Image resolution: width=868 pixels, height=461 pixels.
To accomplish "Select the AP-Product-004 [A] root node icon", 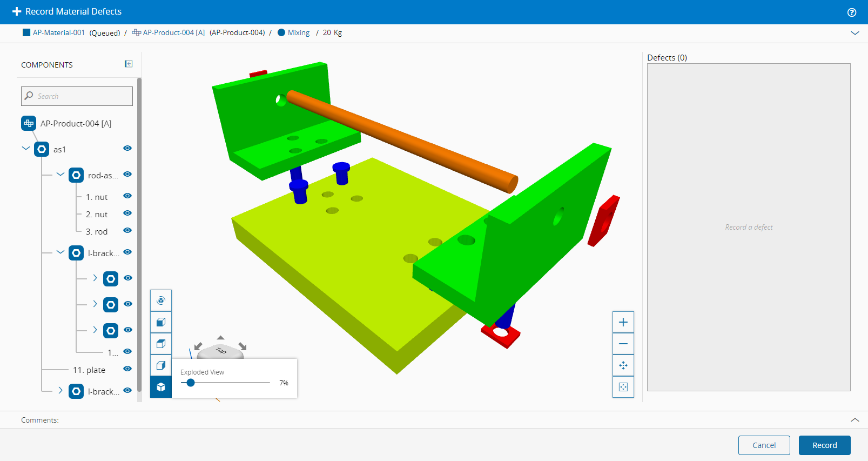I will click(x=29, y=123).
